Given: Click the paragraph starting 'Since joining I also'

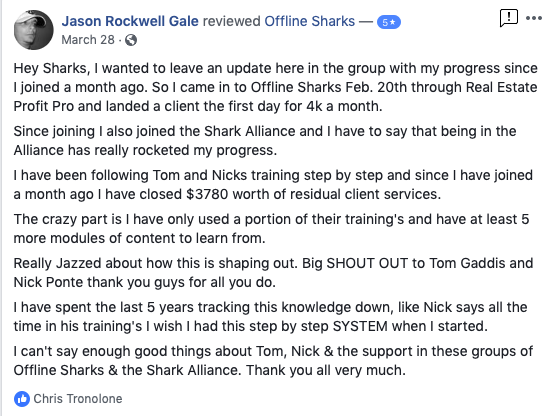Looking at the screenshot, I should (265, 141).
